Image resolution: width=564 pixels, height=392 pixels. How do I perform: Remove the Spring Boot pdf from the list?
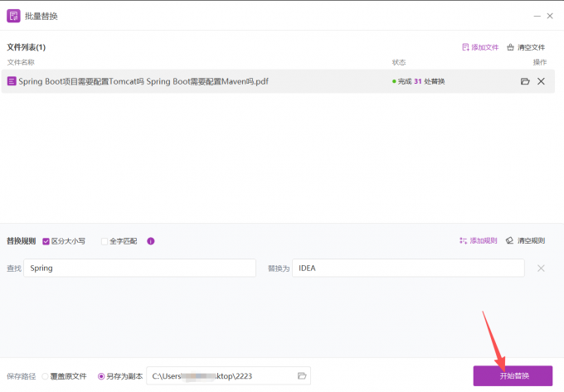[541, 81]
